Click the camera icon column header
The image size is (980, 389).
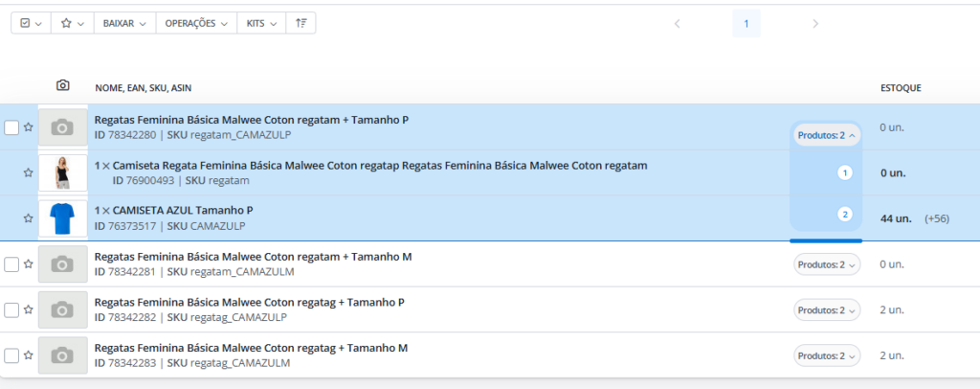62,86
